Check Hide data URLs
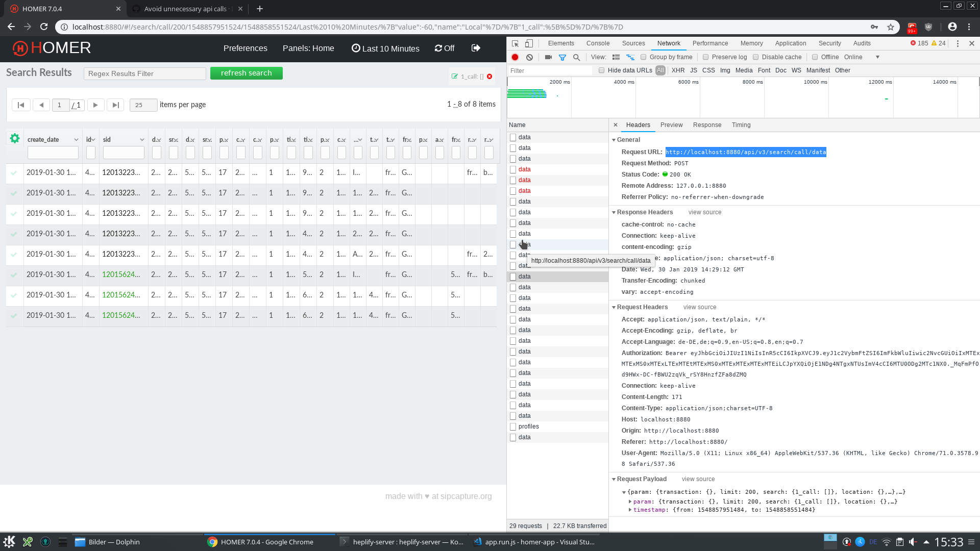The image size is (980, 551). point(602,70)
